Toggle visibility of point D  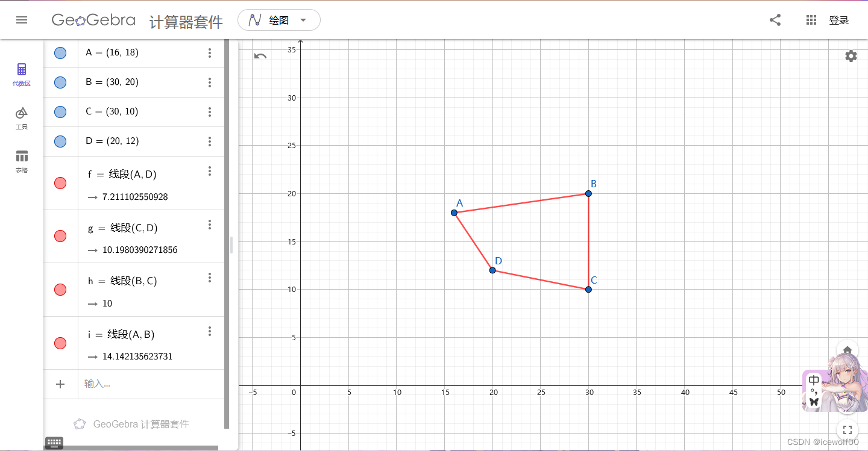click(60, 142)
